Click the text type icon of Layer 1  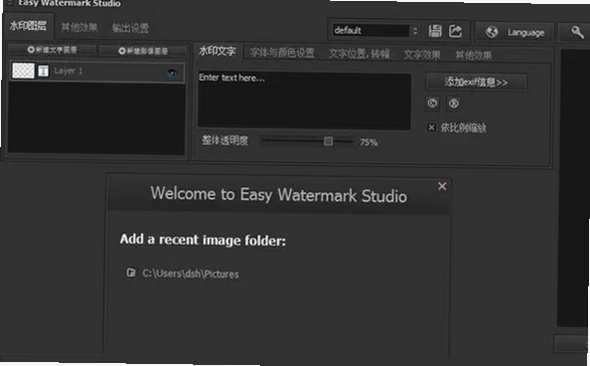[x=43, y=71]
